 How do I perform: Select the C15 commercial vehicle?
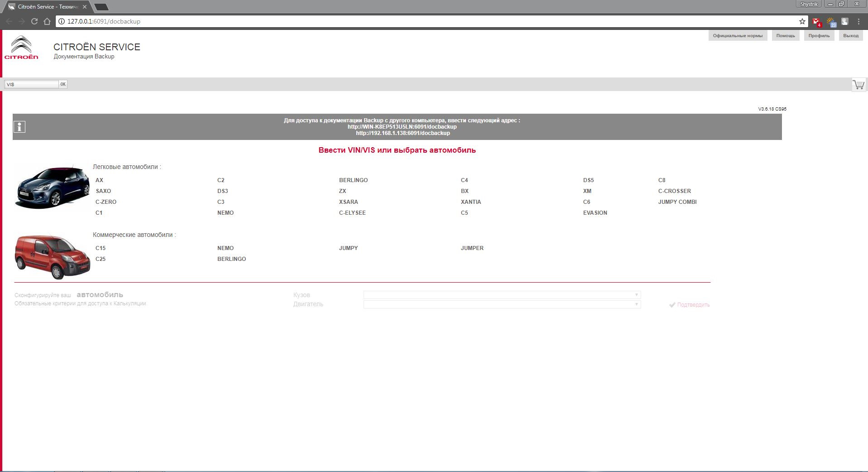[x=101, y=248]
